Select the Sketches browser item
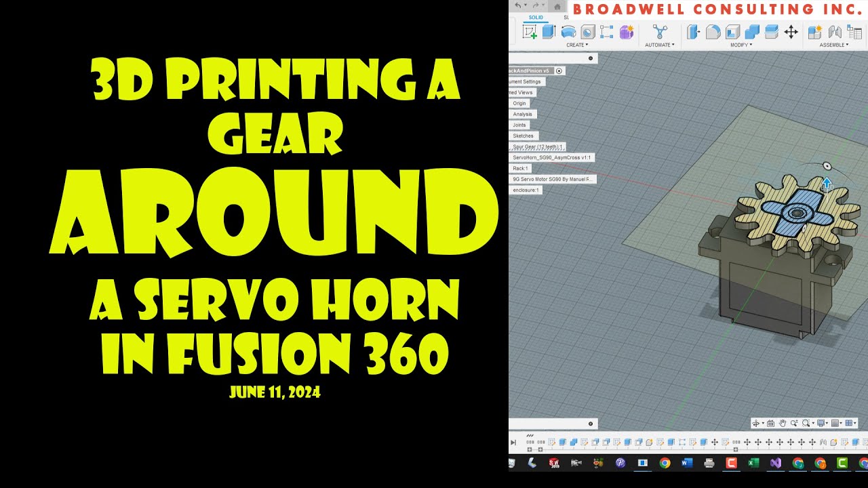The width and height of the screenshot is (868, 488). (x=523, y=136)
